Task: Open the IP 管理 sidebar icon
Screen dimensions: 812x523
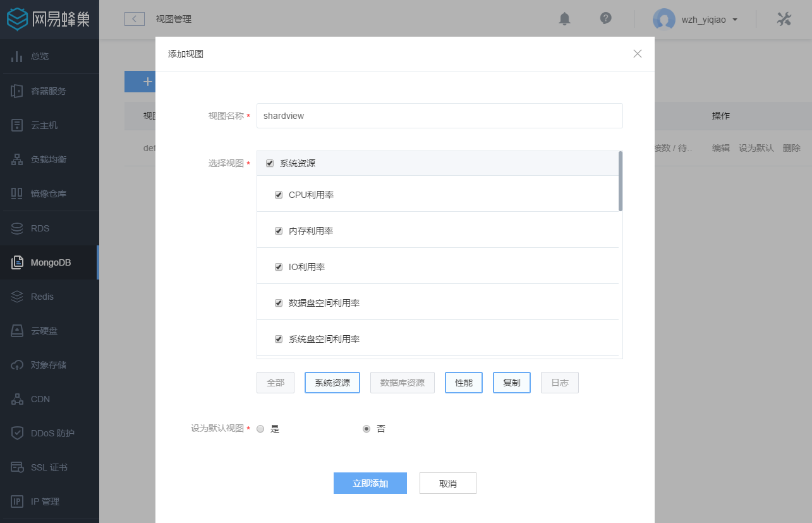Action: [x=17, y=501]
